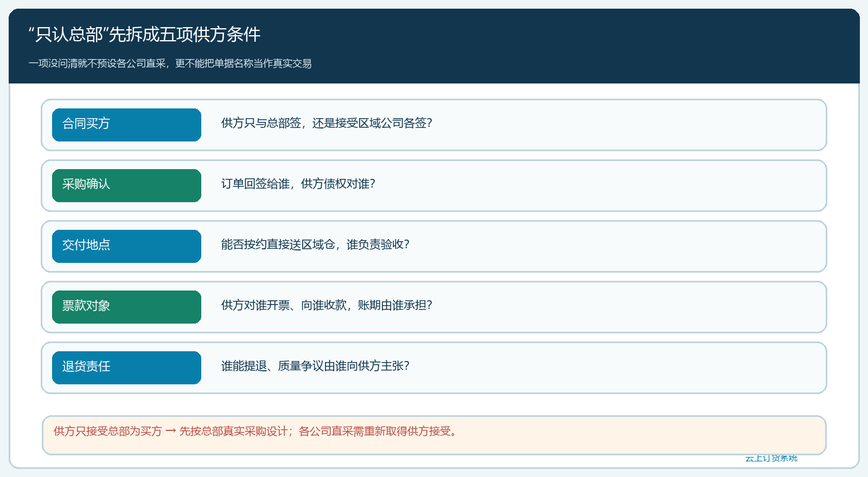Click the 合同买方 label
Viewport: 868px width, 477px height.
(x=126, y=125)
